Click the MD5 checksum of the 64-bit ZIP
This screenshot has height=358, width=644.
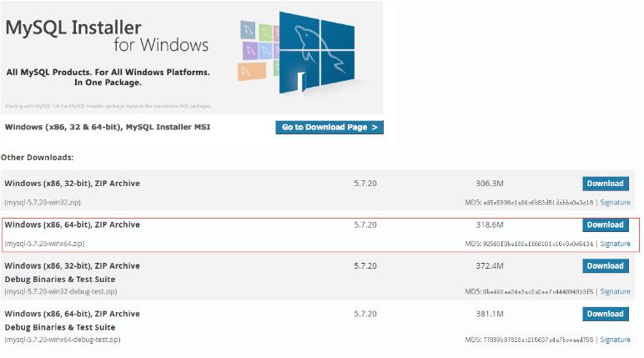pyautogui.click(x=529, y=244)
